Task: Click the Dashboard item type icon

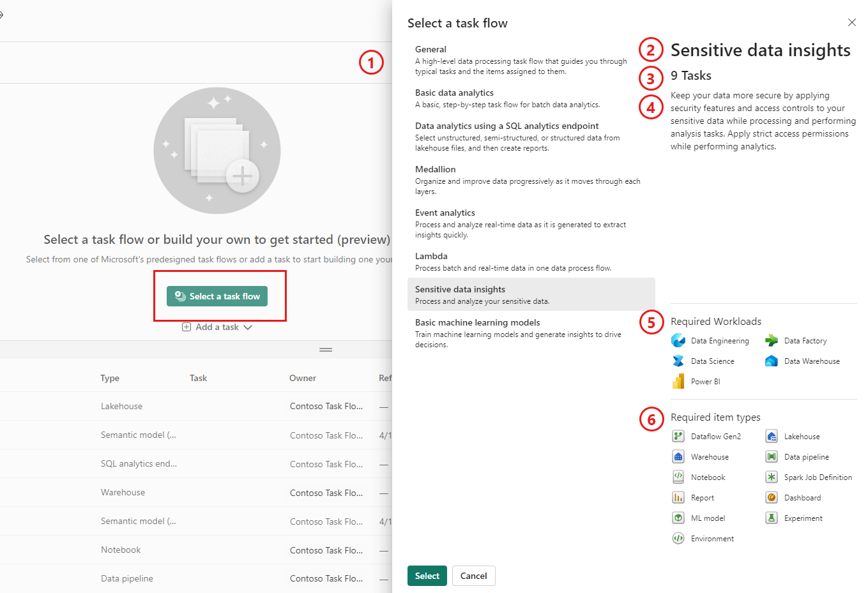Action: [772, 498]
